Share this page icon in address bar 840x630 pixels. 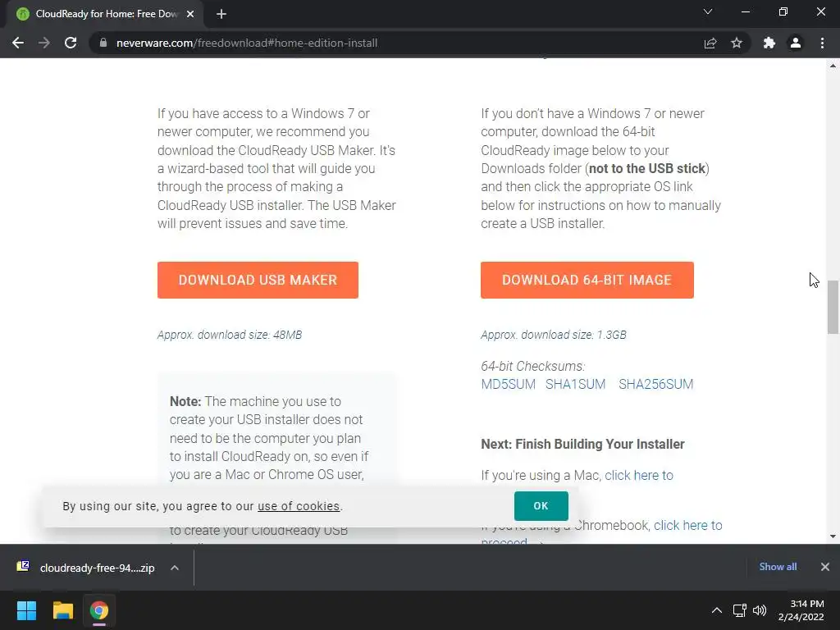tap(710, 43)
